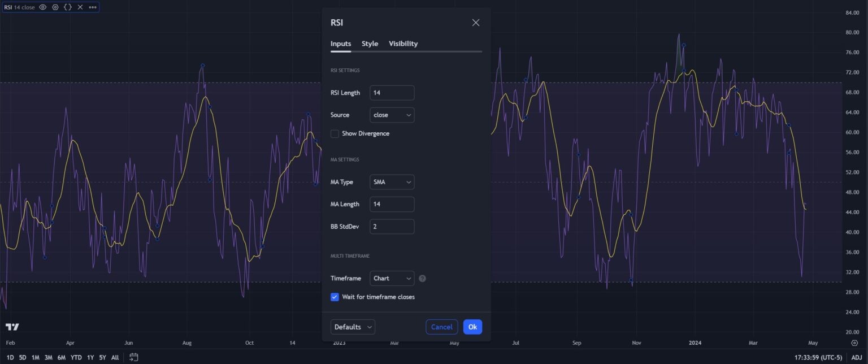Click the Timeframe help question icon

(422, 278)
